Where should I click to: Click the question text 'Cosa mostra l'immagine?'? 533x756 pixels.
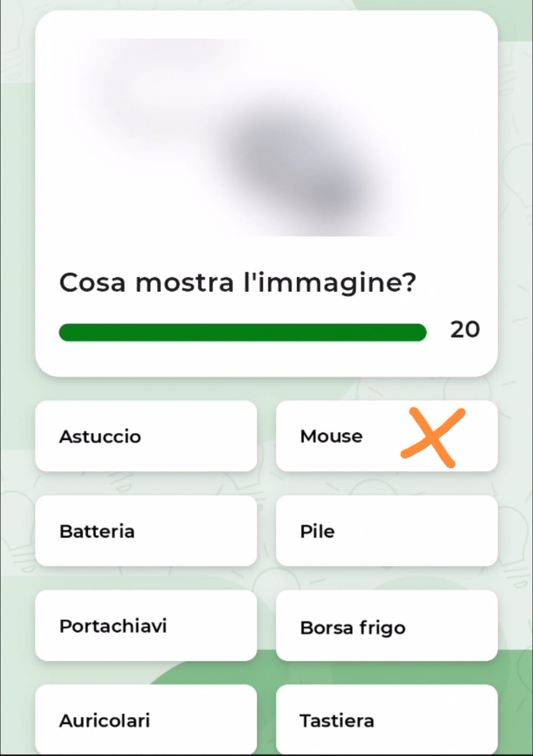pyautogui.click(x=237, y=283)
